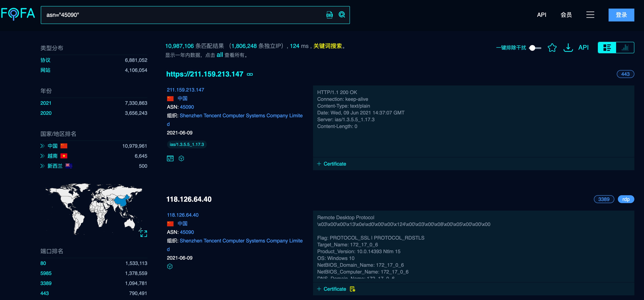Filter by port 3389 in ranking
The width and height of the screenshot is (644, 300).
point(46,283)
